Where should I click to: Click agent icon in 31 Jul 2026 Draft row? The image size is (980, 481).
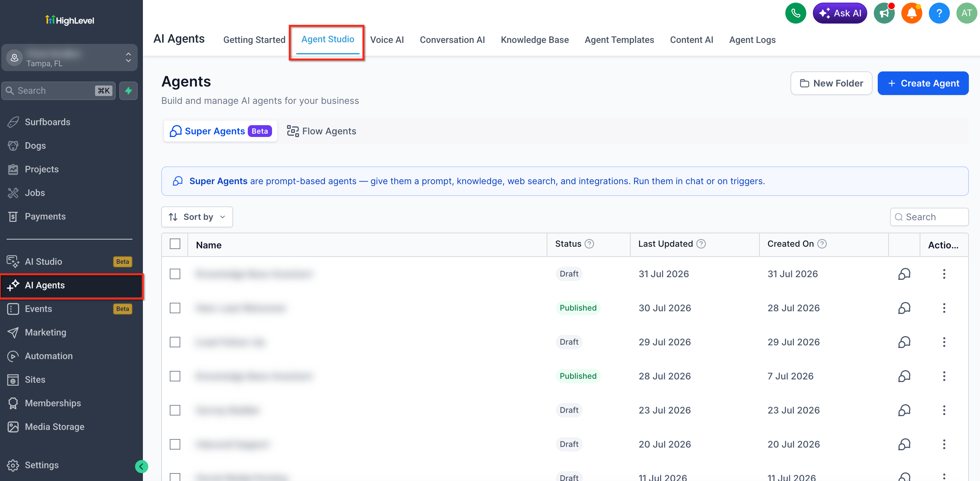pyautogui.click(x=904, y=274)
